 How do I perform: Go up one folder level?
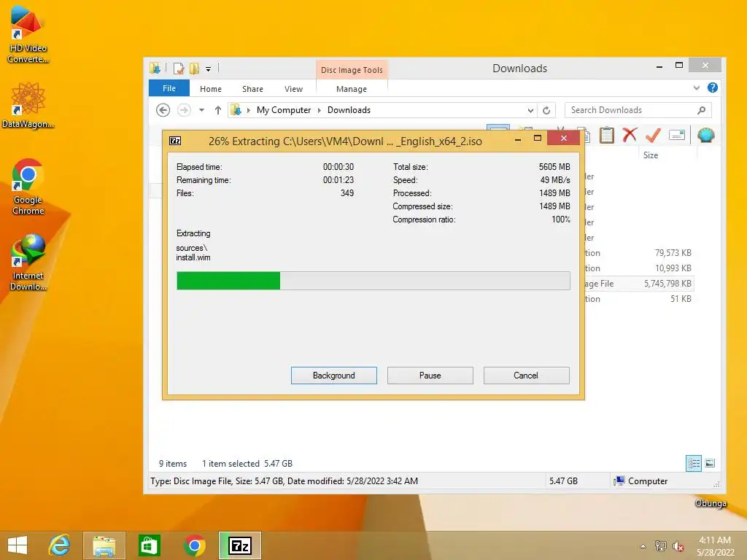217,110
